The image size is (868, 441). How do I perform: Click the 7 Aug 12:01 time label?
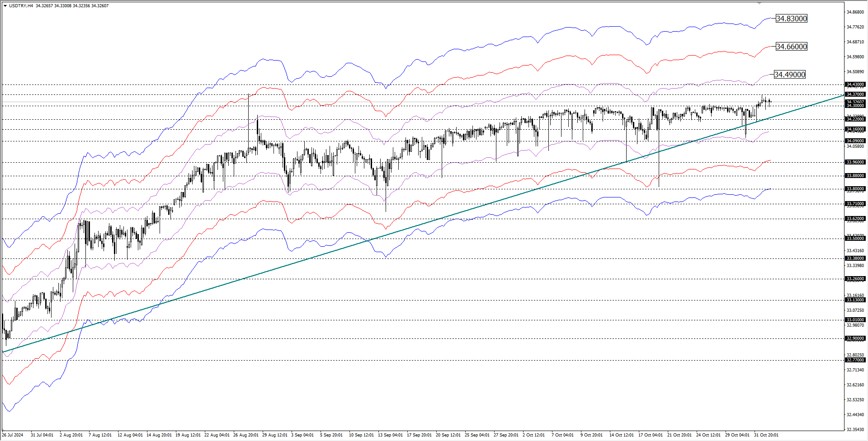[100, 435]
